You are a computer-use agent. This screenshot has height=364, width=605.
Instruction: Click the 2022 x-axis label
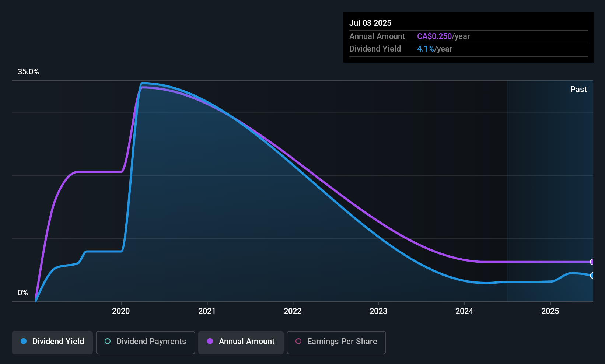293,311
